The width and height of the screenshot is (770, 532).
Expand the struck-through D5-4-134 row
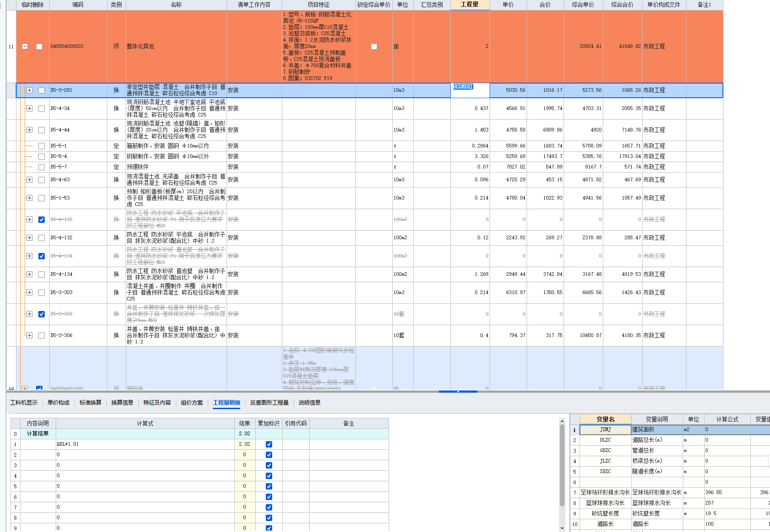(30, 256)
